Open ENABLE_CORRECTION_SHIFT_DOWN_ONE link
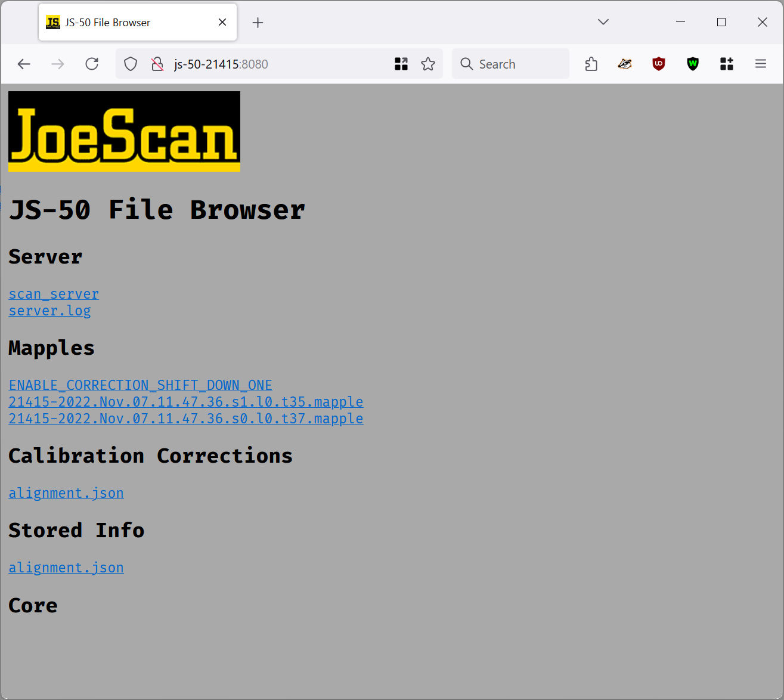784x700 pixels. (x=141, y=385)
